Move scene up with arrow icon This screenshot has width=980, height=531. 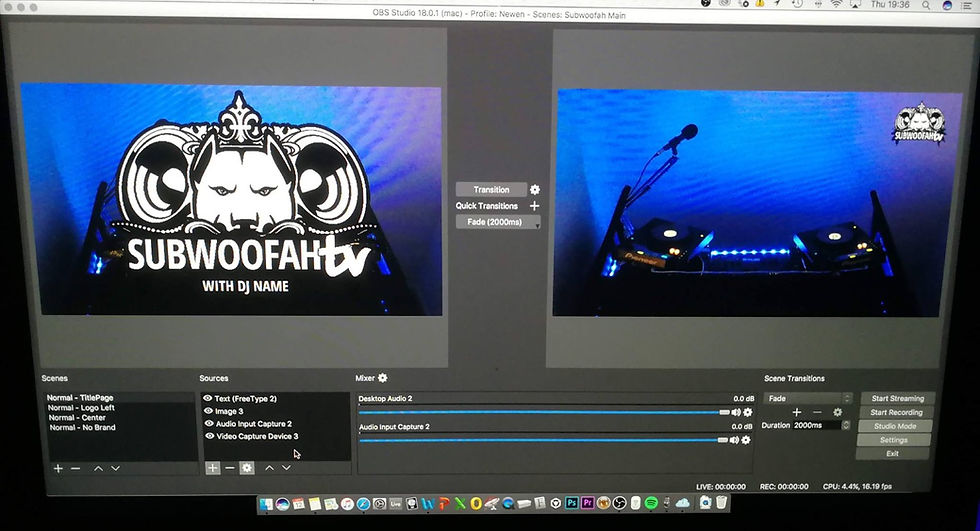(98, 468)
